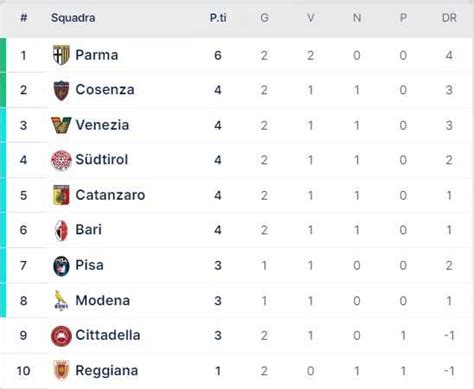Sort table by G games played
The width and height of the screenshot is (474, 389).
tap(264, 18)
